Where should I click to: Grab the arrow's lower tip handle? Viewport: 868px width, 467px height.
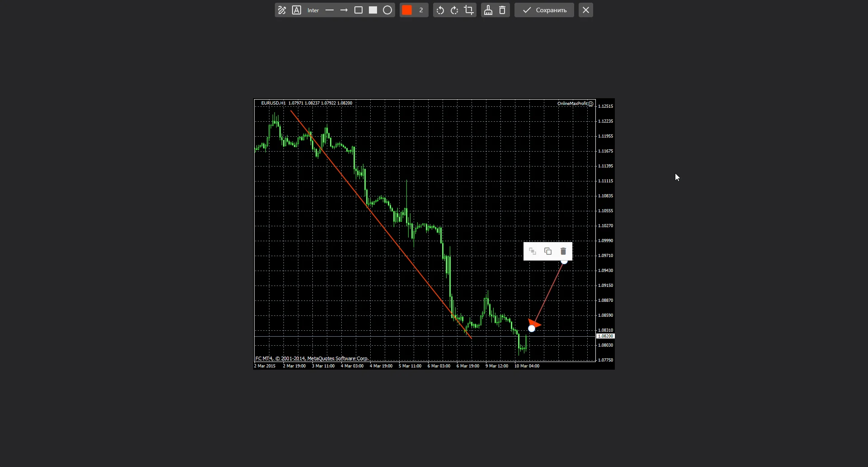(x=532, y=329)
